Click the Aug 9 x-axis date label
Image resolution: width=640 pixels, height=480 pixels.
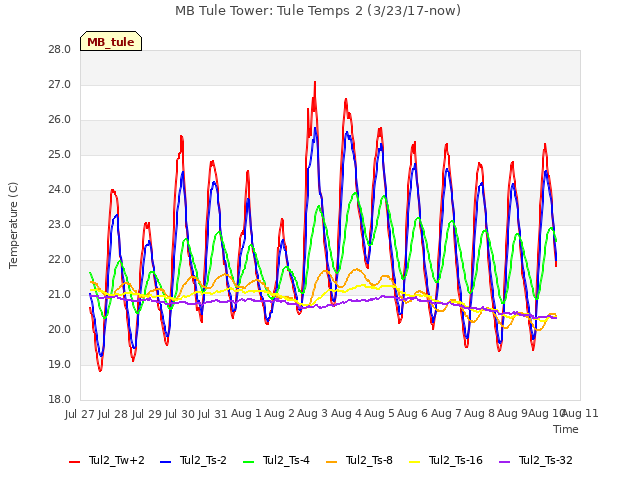coord(512,414)
